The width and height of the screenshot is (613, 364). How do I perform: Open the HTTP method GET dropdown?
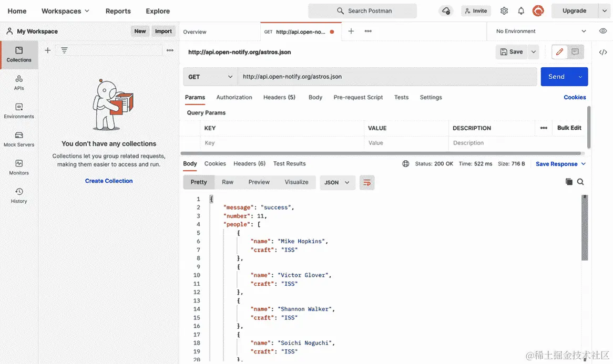click(x=210, y=77)
